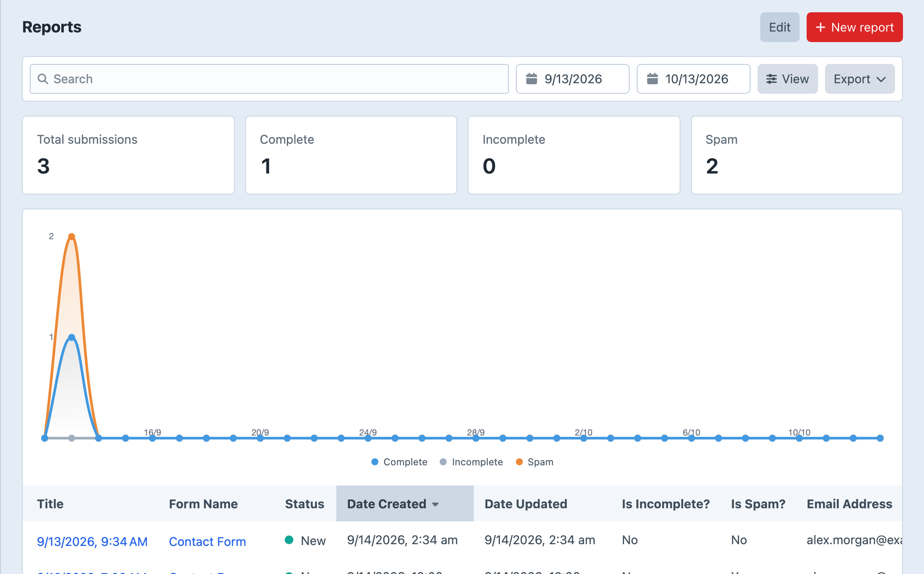Open the start date 9/13/2026 picker
Viewport: 924px width, 574px height.
click(572, 79)
